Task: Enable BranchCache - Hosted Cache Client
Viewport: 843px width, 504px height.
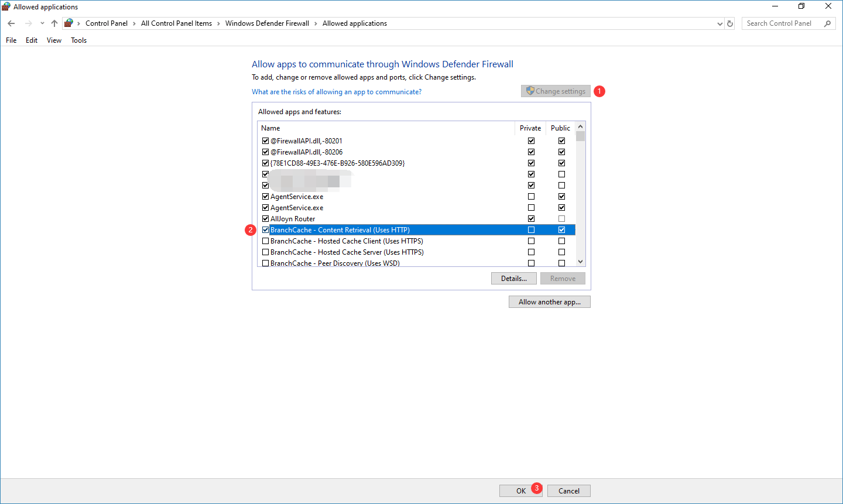Action: [265, 241]
